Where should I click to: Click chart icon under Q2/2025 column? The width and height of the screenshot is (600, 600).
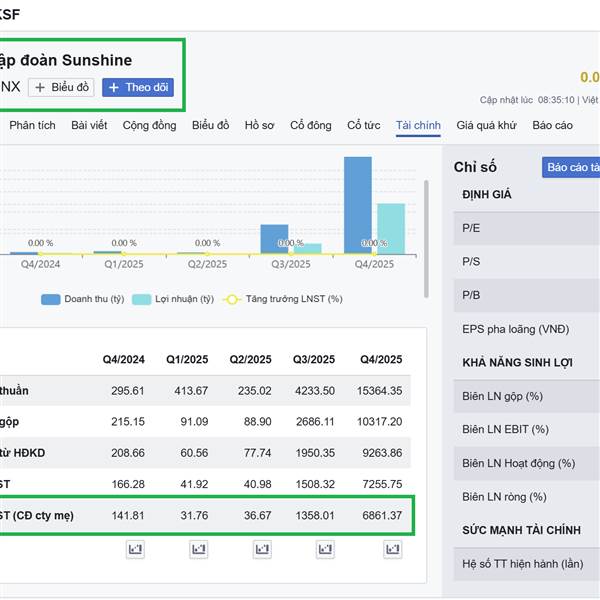(262, 549)
